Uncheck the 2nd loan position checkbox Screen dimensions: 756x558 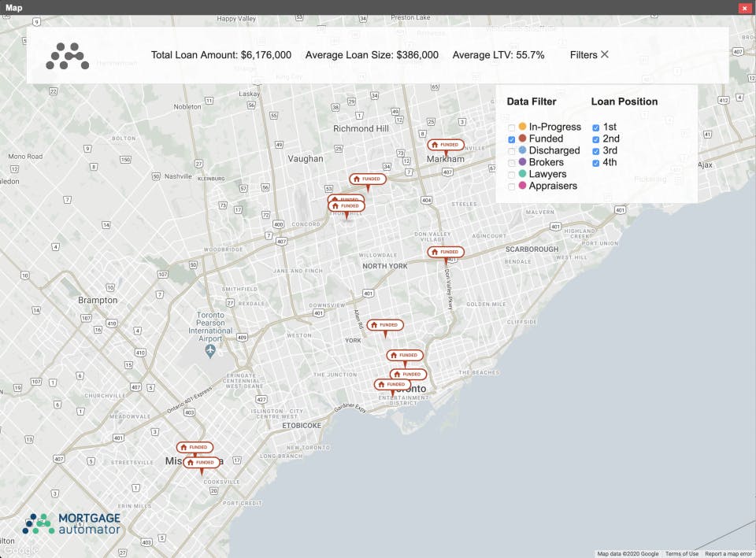(x=596, y=140)
